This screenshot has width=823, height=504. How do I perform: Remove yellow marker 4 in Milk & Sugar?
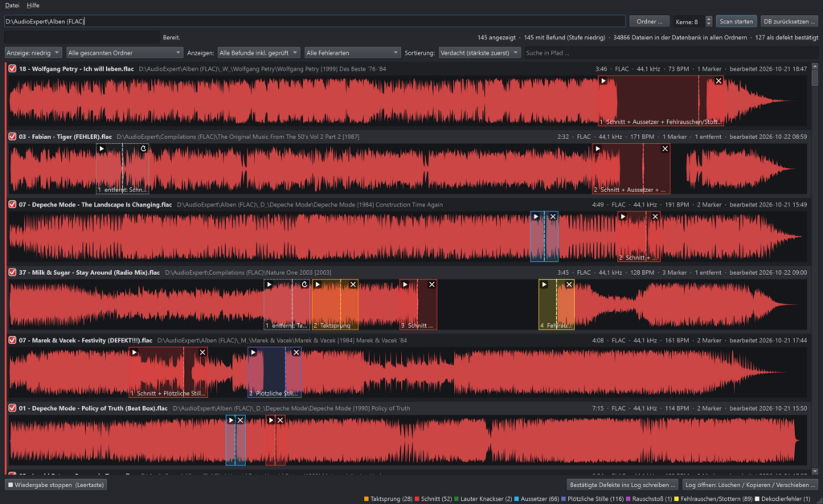[569, 285]
